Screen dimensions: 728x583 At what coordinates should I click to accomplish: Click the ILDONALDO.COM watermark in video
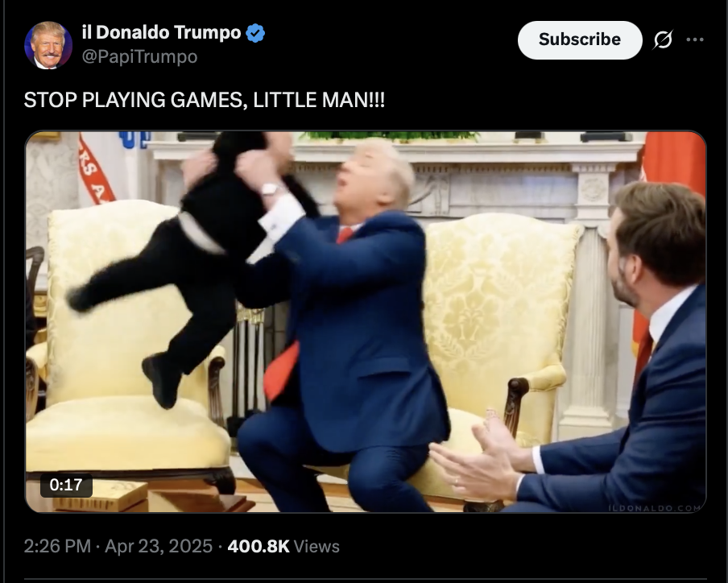(654, 508)
